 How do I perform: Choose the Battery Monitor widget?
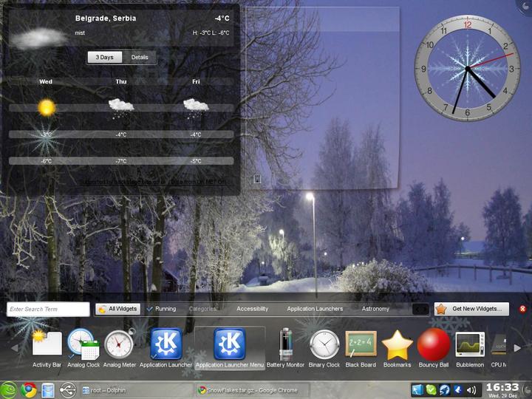pos(285,349)
